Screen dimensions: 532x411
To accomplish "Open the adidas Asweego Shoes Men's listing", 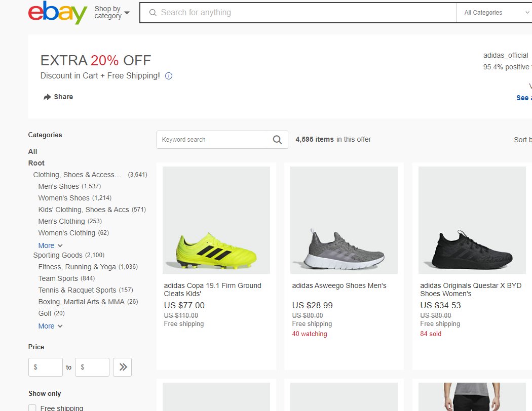I will pos(339,285).
